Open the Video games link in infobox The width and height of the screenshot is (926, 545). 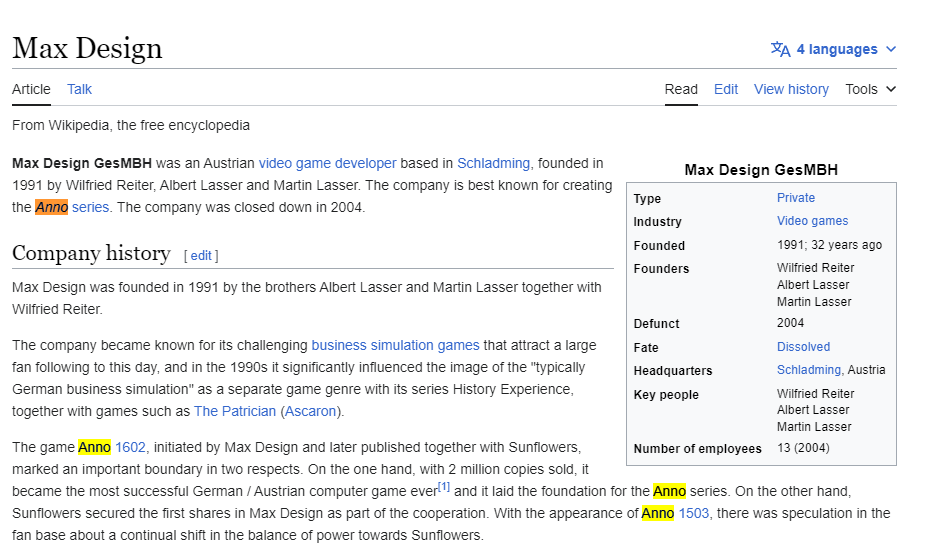(x=812, y=221)
